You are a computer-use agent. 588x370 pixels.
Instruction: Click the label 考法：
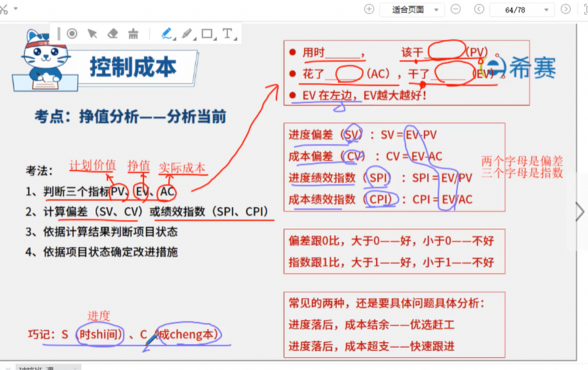click(39, 171)
